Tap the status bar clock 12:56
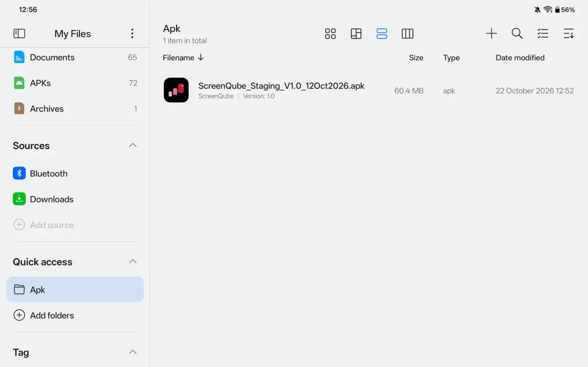588x367 pixels. (28, 10)
